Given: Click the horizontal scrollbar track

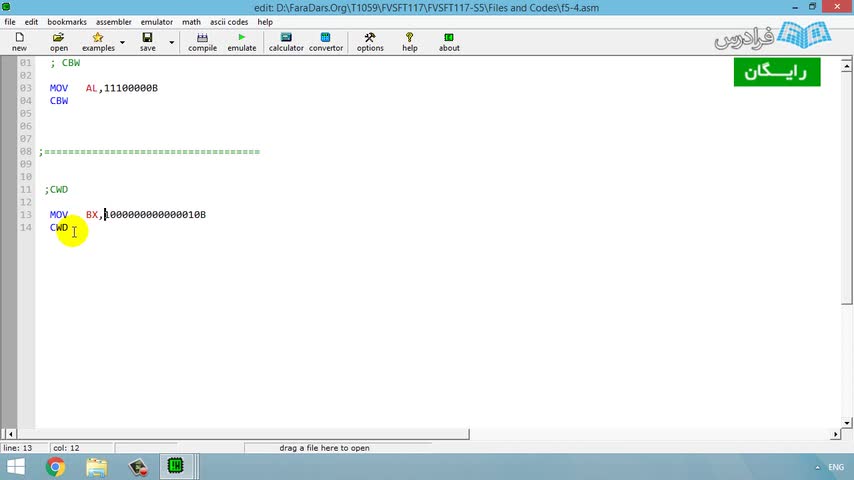Looking at the screenshot, I should coord(649,434).
